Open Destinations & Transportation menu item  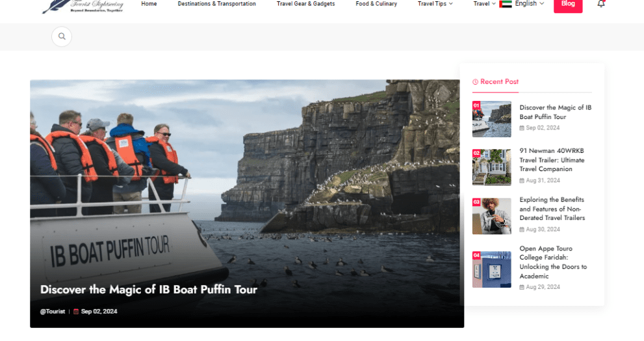(216, 4)
